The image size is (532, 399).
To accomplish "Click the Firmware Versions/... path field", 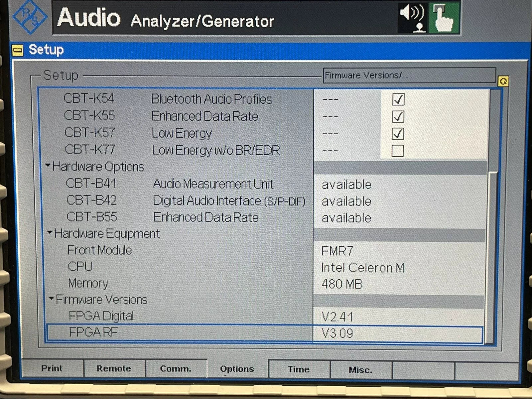I will pos(409,75).
